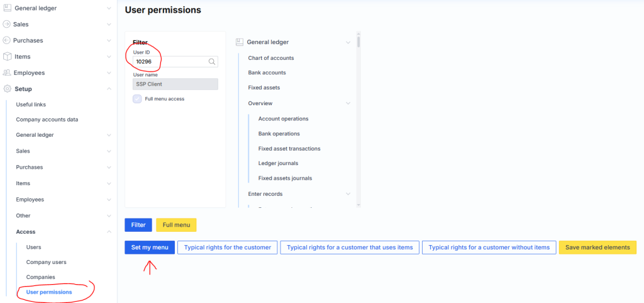Open Useful links under Setup

(31, 105)
